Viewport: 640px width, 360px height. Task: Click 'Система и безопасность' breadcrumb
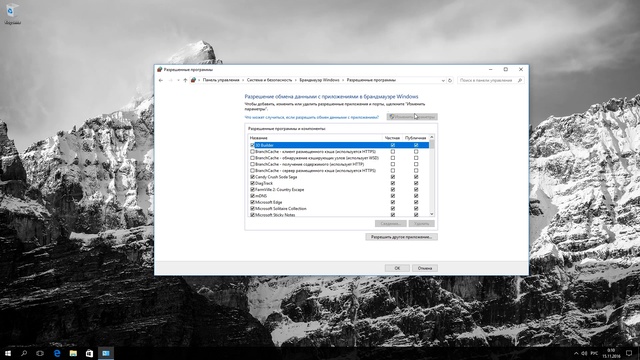(269, 80)
